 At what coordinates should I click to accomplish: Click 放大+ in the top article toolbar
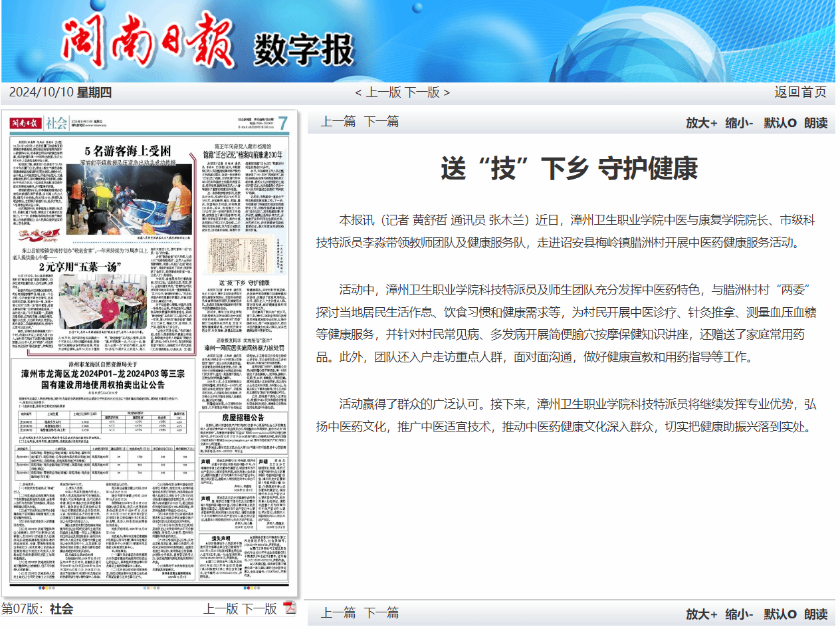click(x=701, y=122)
